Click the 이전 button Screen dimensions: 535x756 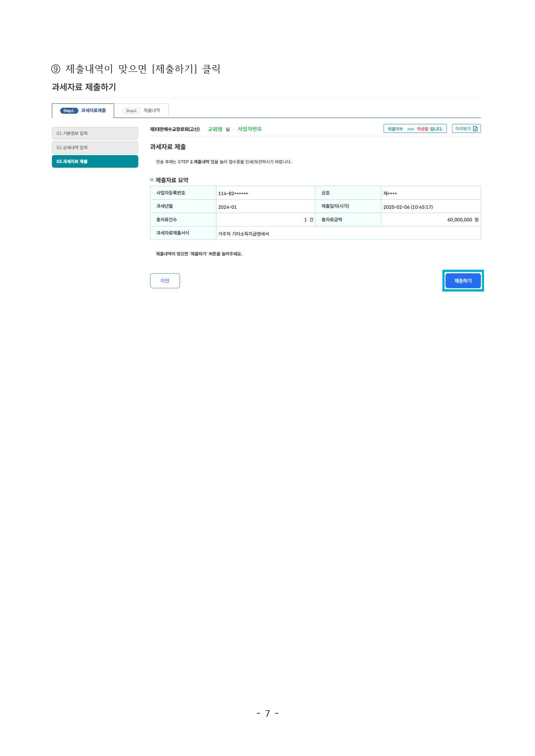click(165, 281)
